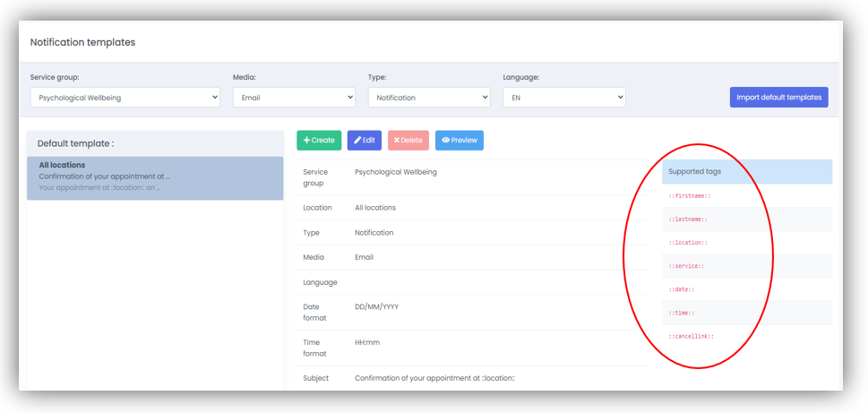Click Import default templates button
Viewport: 868px width, 413px height.
click(778, 98)
